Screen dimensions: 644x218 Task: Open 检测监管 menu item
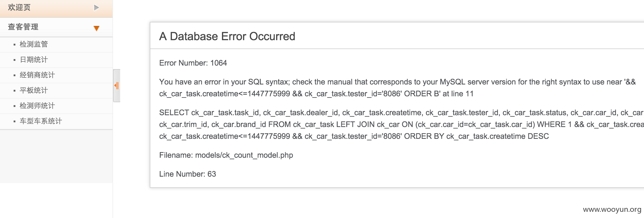click(x=34, y=44)
